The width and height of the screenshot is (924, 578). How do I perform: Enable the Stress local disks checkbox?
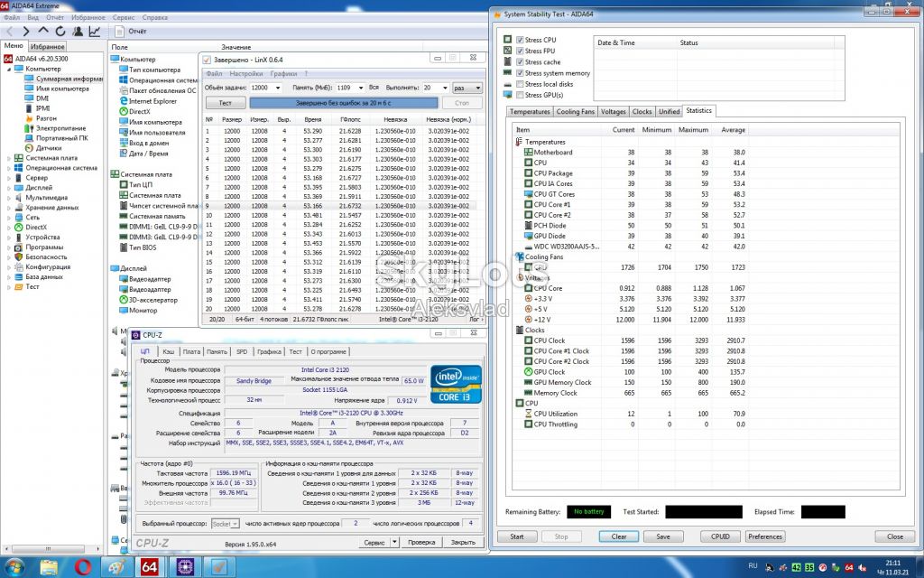[520, 84]
